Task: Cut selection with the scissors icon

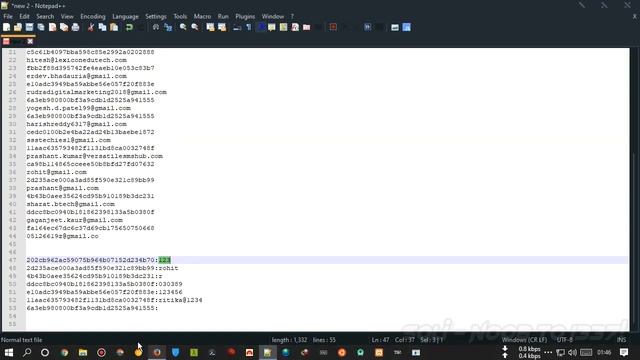Action: 91,27
